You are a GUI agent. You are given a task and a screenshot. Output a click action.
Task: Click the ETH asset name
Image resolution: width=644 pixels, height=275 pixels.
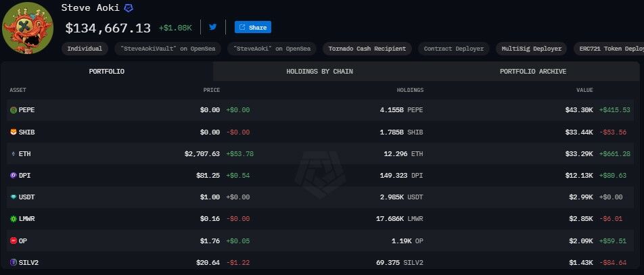pos(24,154)
